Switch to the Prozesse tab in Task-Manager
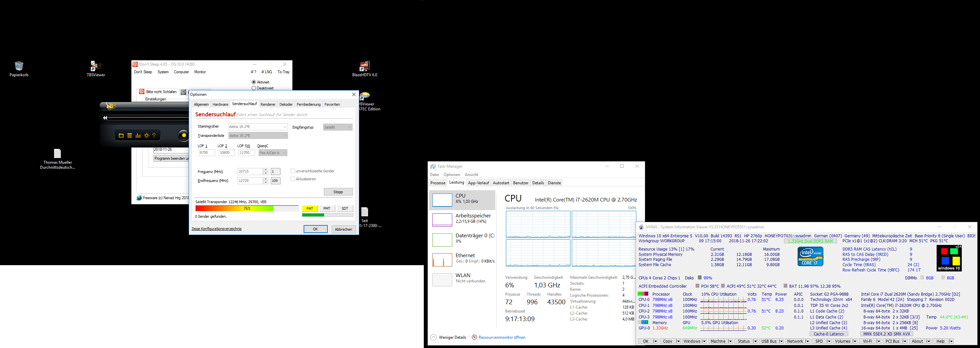 point(438,183)
